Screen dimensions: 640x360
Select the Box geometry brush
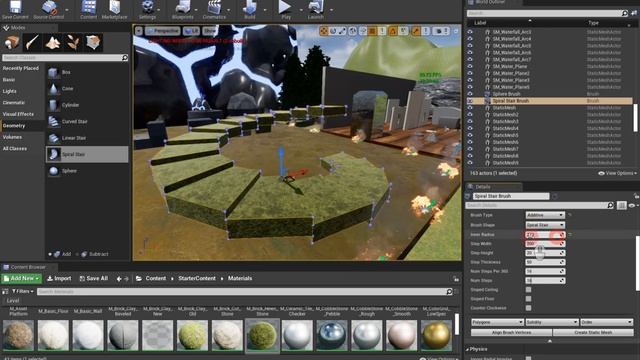pos(87,72)
